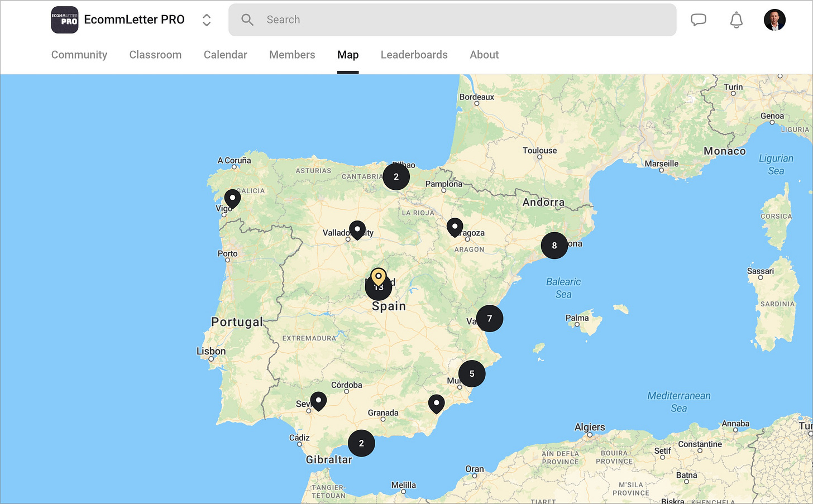Switch to the Classroom tab

tap(155, 55)
